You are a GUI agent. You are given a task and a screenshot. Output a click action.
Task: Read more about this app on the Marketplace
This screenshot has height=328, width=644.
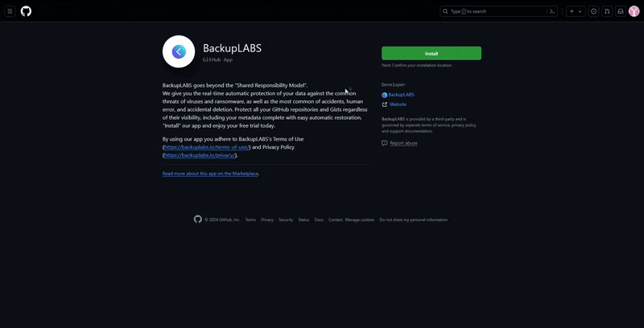210,174
